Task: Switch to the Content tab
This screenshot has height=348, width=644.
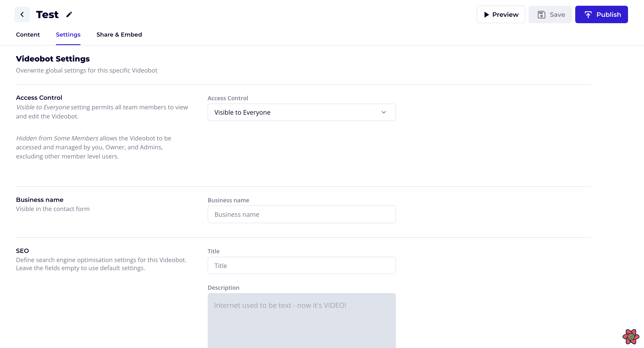Action: pyautogui.click(x=28, y=35)
